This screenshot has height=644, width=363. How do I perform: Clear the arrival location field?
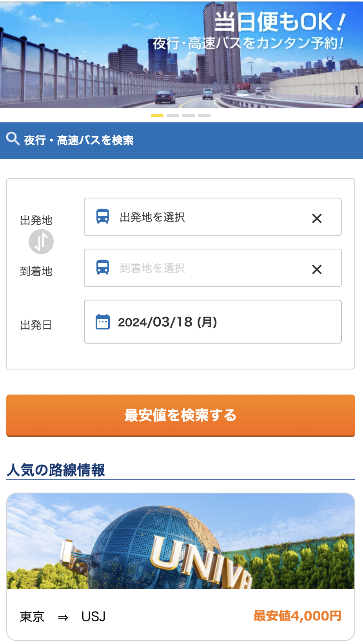coord(317,269)
